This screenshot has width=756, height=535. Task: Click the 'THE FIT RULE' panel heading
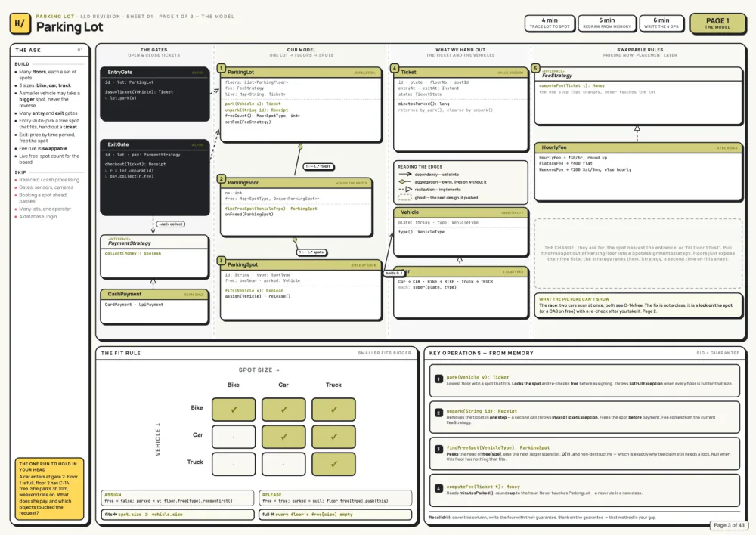[120, 353]
